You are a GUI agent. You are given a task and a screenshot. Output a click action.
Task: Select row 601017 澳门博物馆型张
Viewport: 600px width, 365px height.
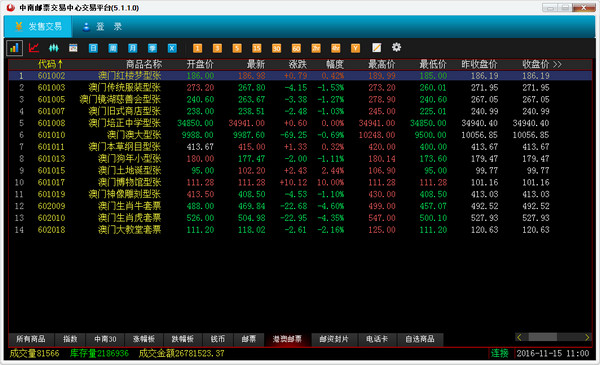point(300,182)
